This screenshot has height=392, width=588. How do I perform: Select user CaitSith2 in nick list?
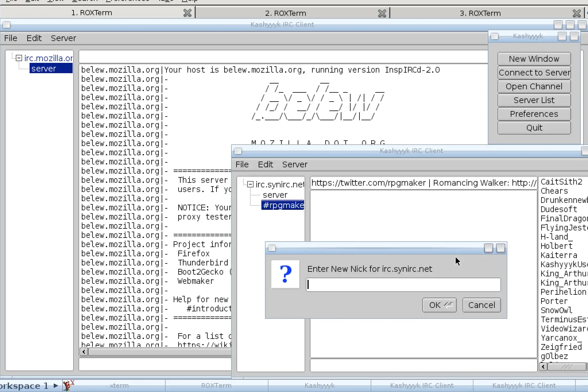(x=561, y=182)
